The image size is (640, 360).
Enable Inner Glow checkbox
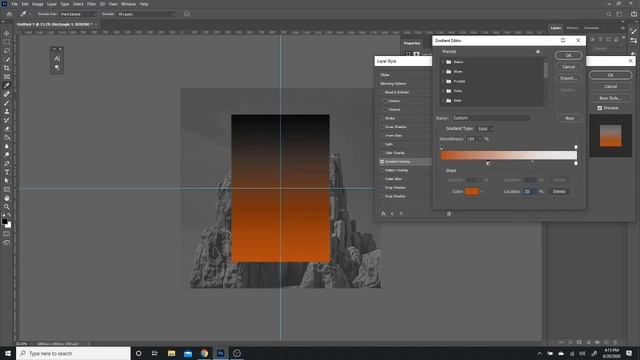coord(382,136)
